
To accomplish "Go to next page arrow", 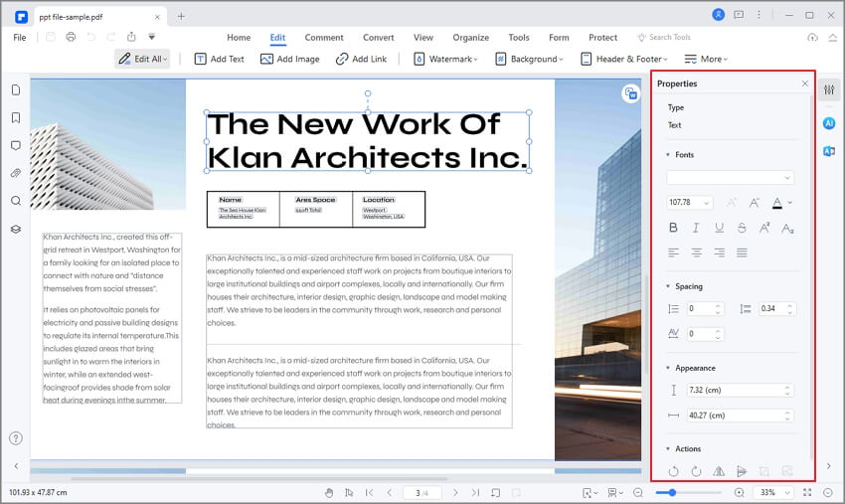I will (x=455, y=493).
